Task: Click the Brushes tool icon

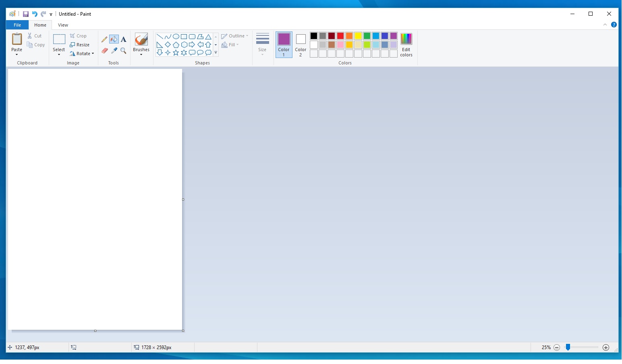Action: pyautogui.click(x=141, y=39)
